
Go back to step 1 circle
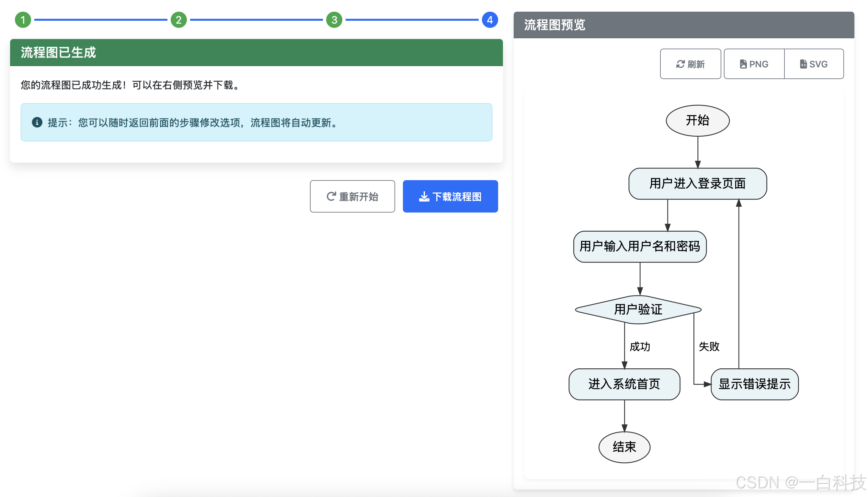pyautogui.click(x=23, y=20)
